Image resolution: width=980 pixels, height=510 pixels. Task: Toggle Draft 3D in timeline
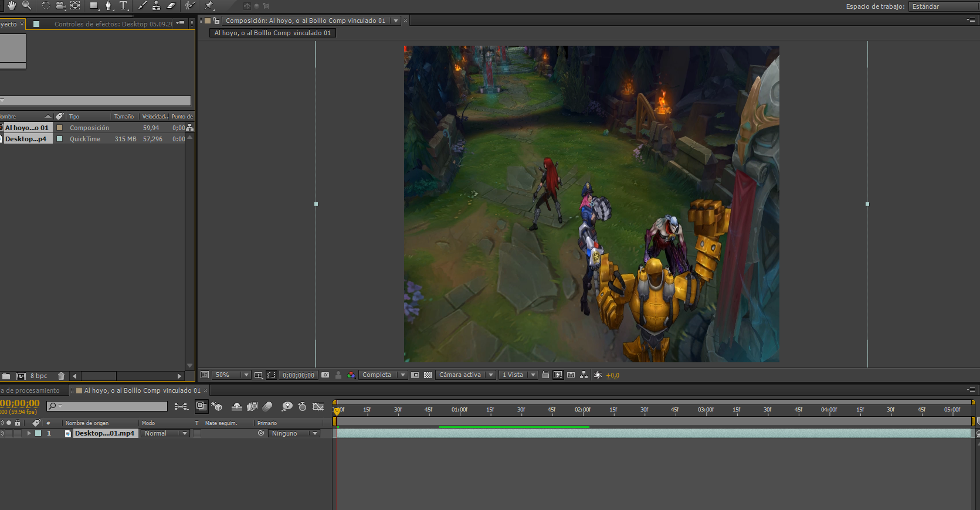pos(216,406)
